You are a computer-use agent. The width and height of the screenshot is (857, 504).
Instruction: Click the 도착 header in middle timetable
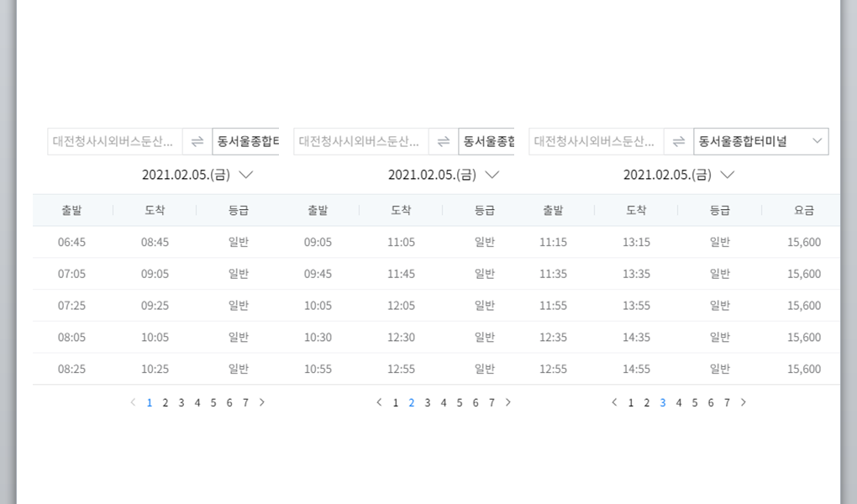pyautogui.click(x=401, y=210)
